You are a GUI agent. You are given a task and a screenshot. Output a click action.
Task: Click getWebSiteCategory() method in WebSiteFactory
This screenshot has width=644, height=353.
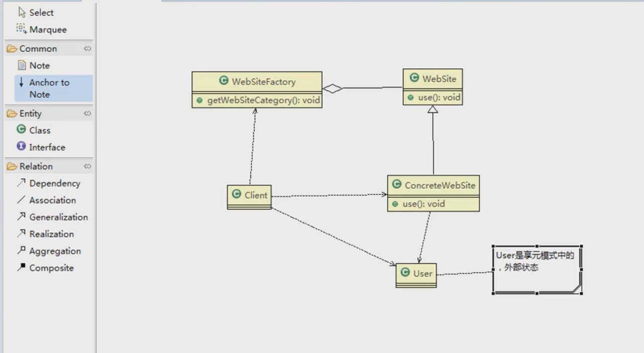point(258,100)
